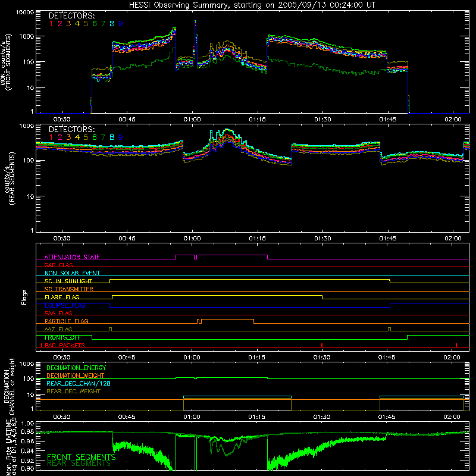
Task: Select detector 3 label in front segments legend
Action: [x=68, y=24]
